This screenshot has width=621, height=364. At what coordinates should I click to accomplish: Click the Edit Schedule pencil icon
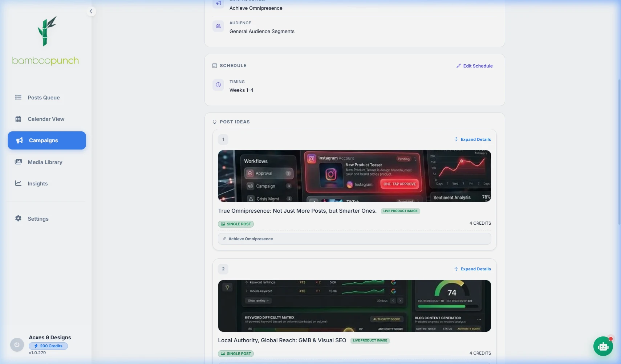(x=459, y=66)
